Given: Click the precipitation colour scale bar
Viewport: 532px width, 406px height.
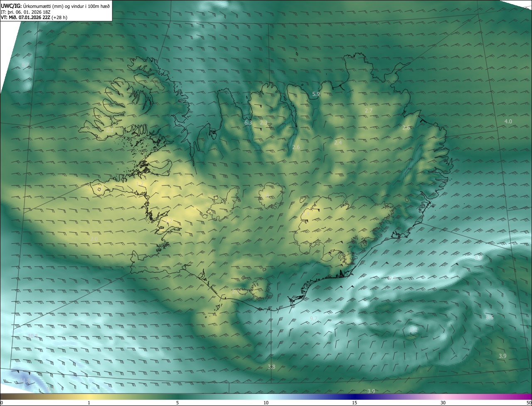Looking at the screenshot, I should [x=266, y=396].
